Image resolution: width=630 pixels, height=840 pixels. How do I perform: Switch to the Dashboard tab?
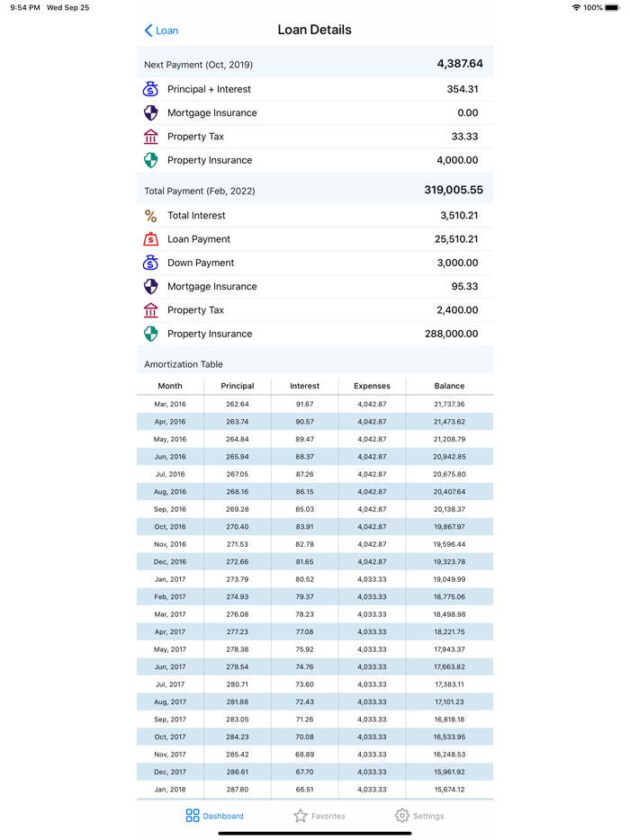tap(215, 815)
